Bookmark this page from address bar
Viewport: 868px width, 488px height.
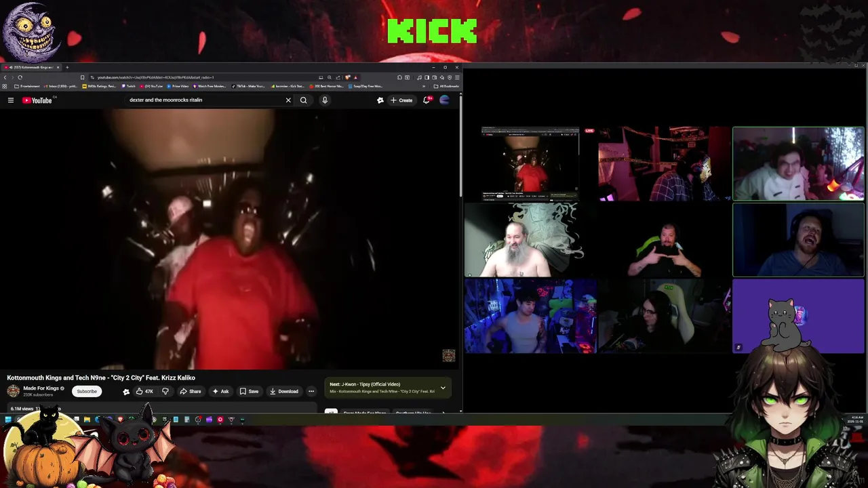[83, 77]
